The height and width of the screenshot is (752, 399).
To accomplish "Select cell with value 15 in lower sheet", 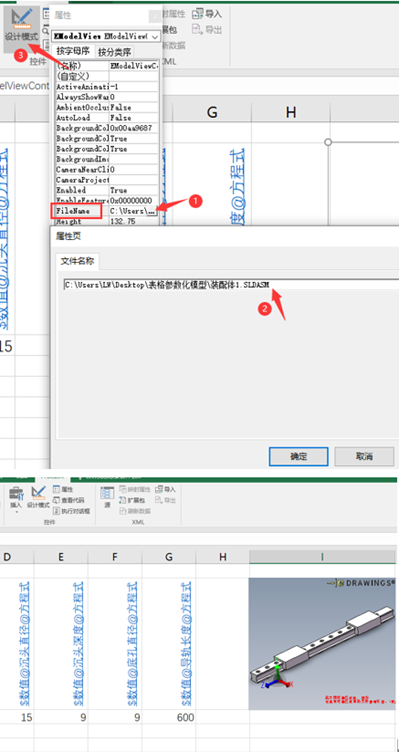I will [17, 717].
